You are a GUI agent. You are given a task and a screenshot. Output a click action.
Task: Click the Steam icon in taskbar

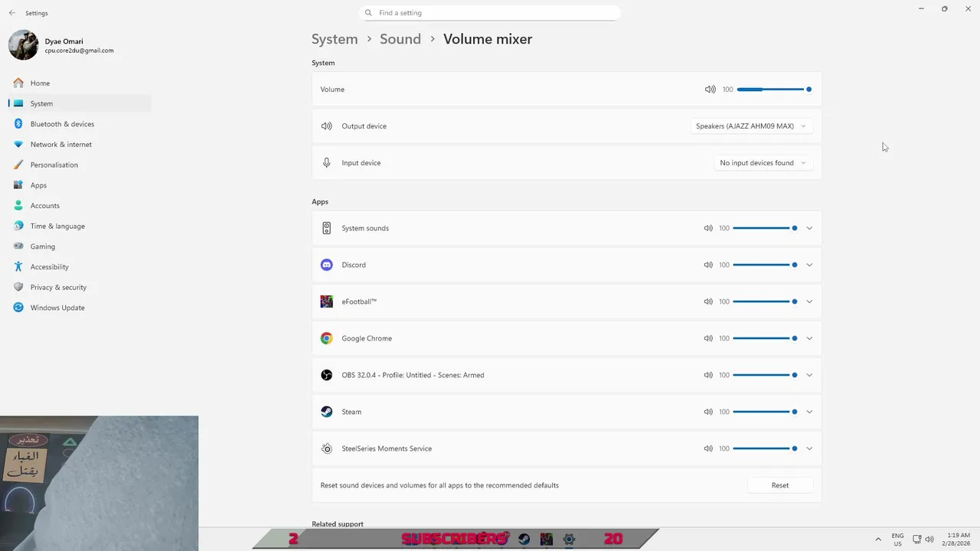click(524, 539)
